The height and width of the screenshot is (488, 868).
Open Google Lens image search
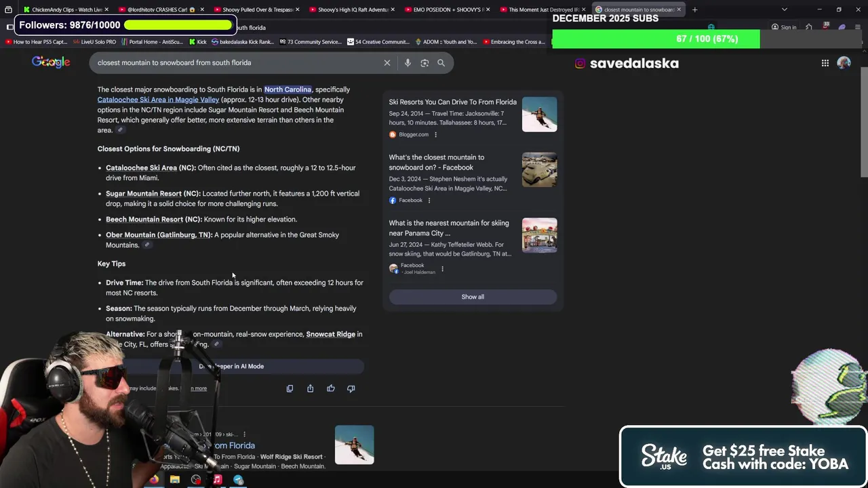(425, 63)
